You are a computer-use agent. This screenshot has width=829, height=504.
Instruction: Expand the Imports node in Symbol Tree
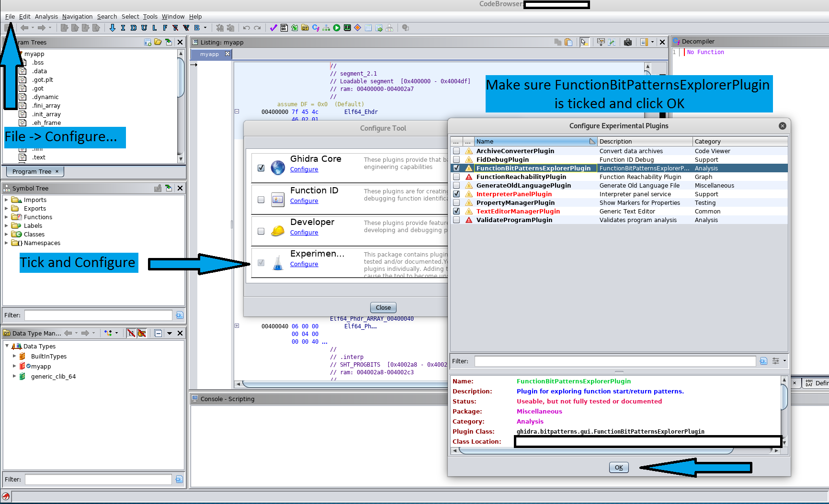pos(6,200)
